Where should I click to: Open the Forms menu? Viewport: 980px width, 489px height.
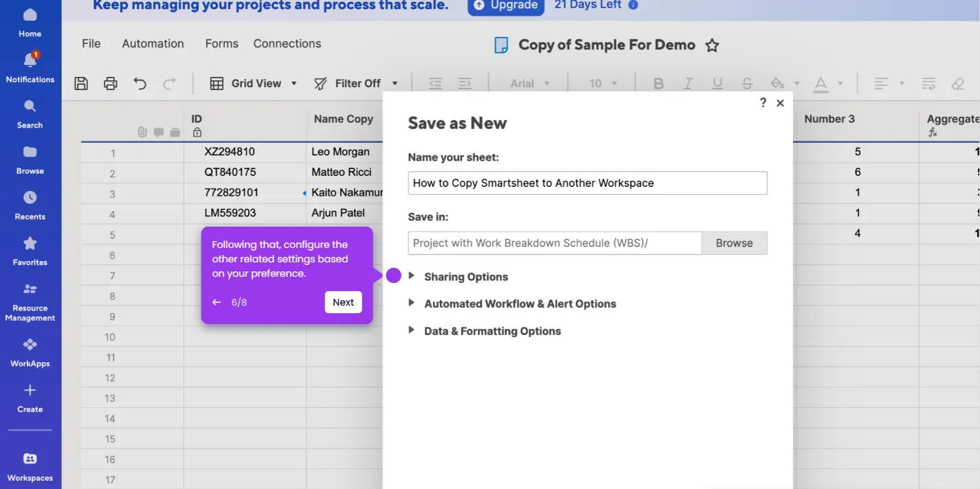(x=221, y=43)
